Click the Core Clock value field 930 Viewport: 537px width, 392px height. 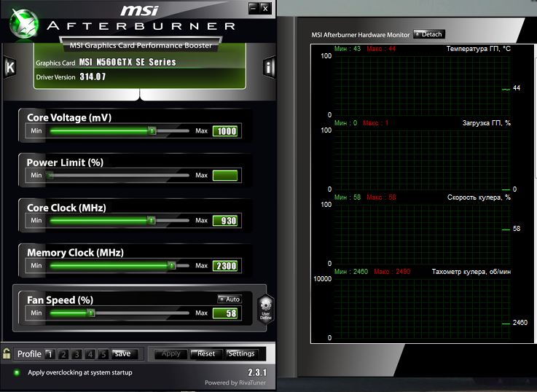pos(225,221)
